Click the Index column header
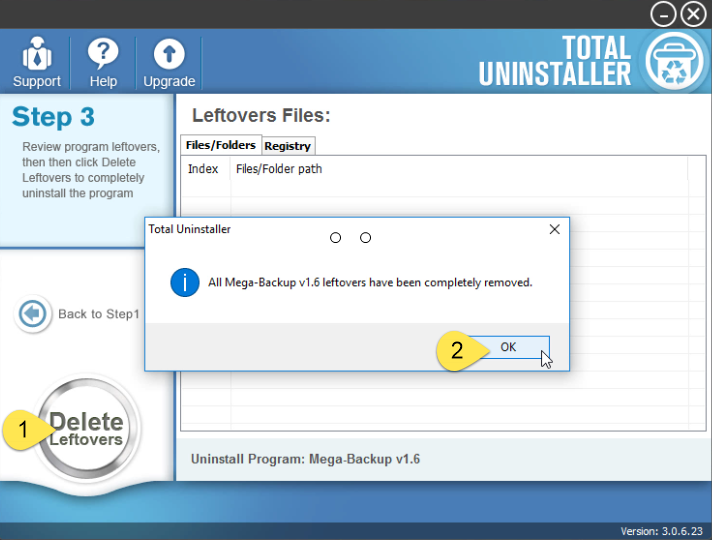Screen dimensions: 712x540 203,169
